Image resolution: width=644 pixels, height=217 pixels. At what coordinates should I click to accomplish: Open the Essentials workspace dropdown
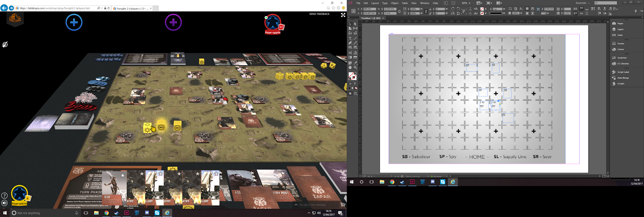tap(582, 3)
